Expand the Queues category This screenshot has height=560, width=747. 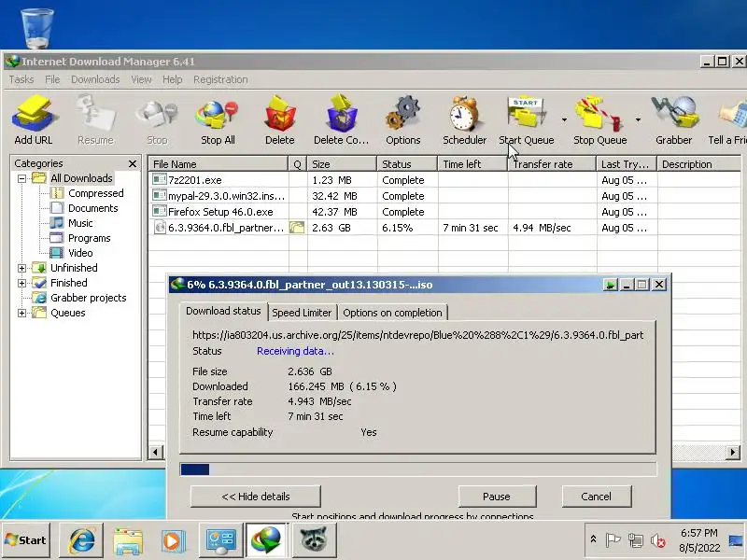click(x=21, y=313)
